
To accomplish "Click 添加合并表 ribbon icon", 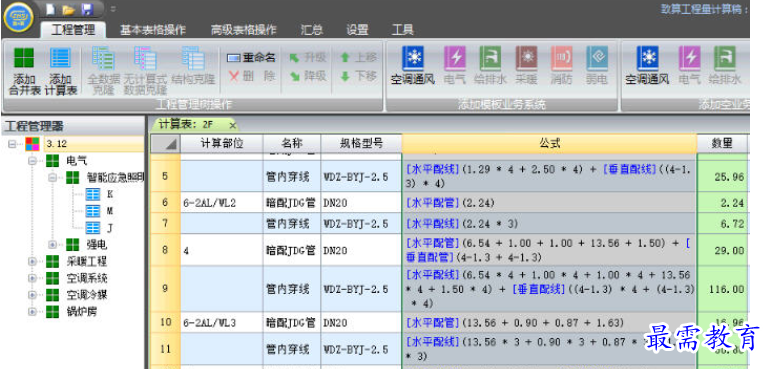I will (x=24, y=71).
